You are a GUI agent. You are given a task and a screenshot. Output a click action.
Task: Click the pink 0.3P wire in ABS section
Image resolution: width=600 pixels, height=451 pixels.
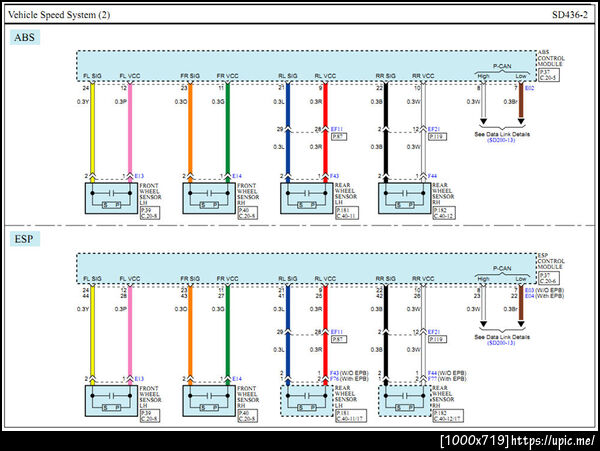130,130
